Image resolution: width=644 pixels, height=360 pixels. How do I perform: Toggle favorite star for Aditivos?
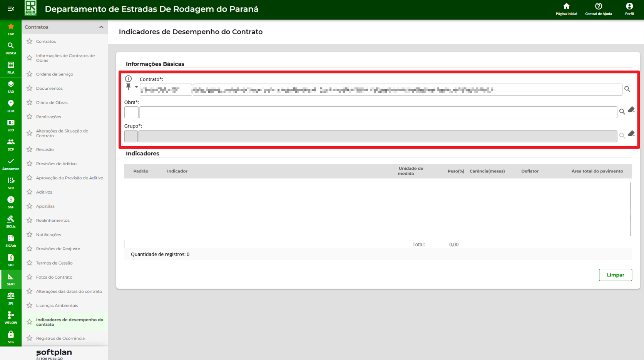click(30, 192)
